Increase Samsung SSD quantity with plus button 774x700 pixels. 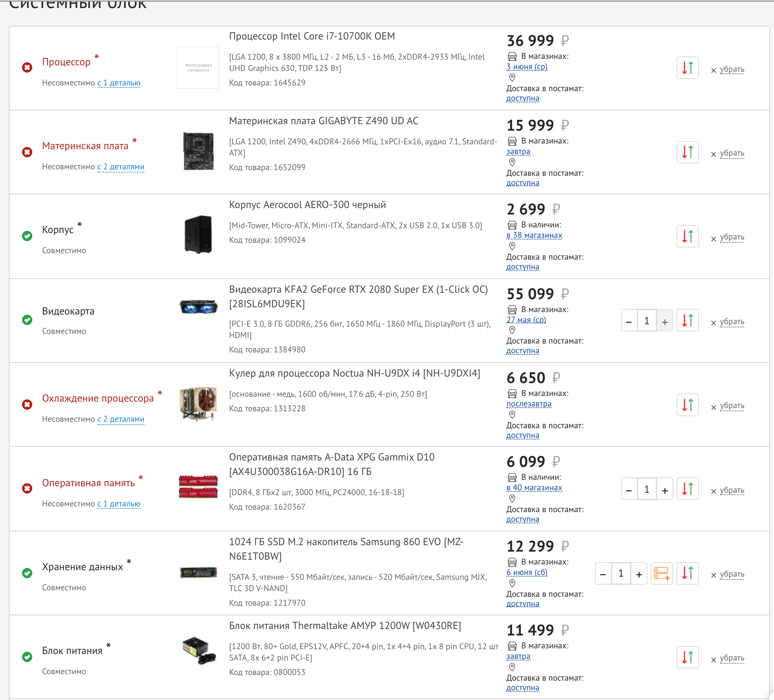(639, 573)
